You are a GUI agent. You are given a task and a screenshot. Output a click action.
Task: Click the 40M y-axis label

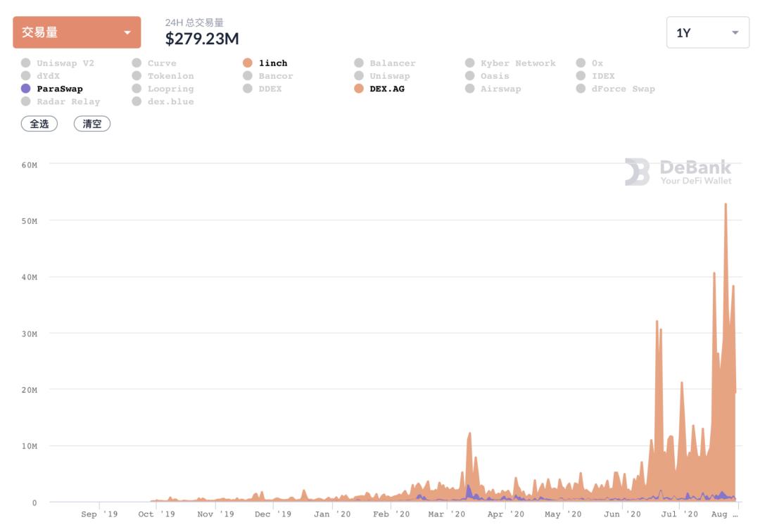(29, 277)
